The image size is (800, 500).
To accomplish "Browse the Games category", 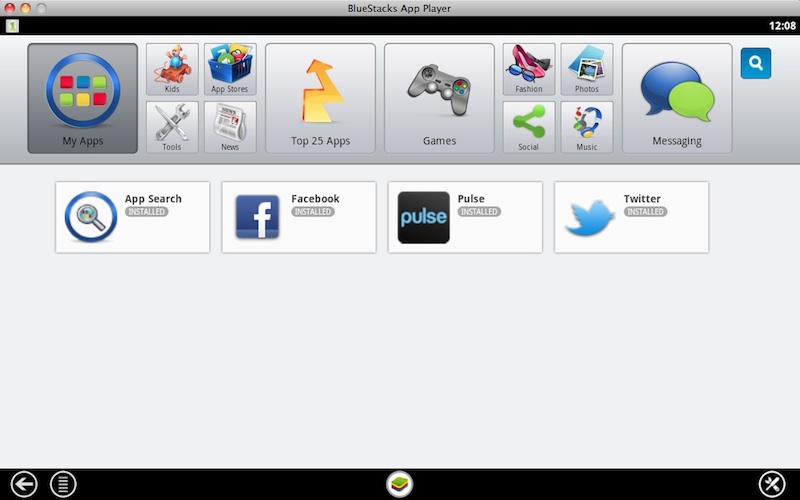I will coord(439,98).
